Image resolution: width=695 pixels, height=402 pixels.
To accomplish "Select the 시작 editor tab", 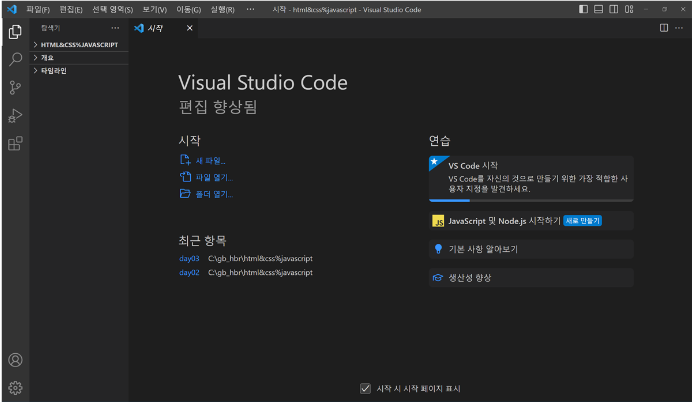I will (163, 28).
